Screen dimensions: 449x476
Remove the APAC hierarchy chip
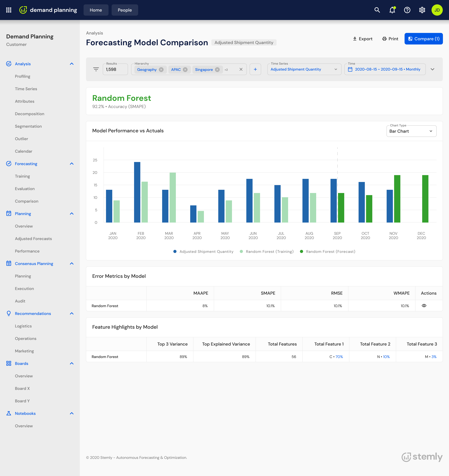click(185, 70)
